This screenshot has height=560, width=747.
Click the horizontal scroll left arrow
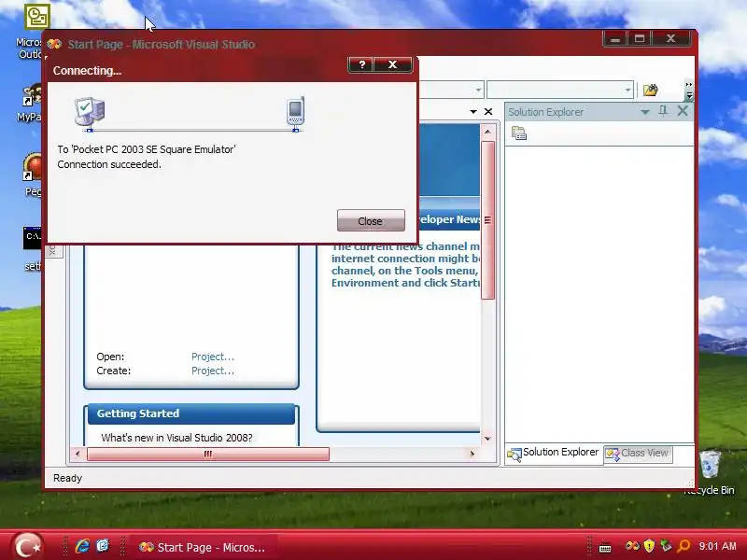(x=78, y=454)
